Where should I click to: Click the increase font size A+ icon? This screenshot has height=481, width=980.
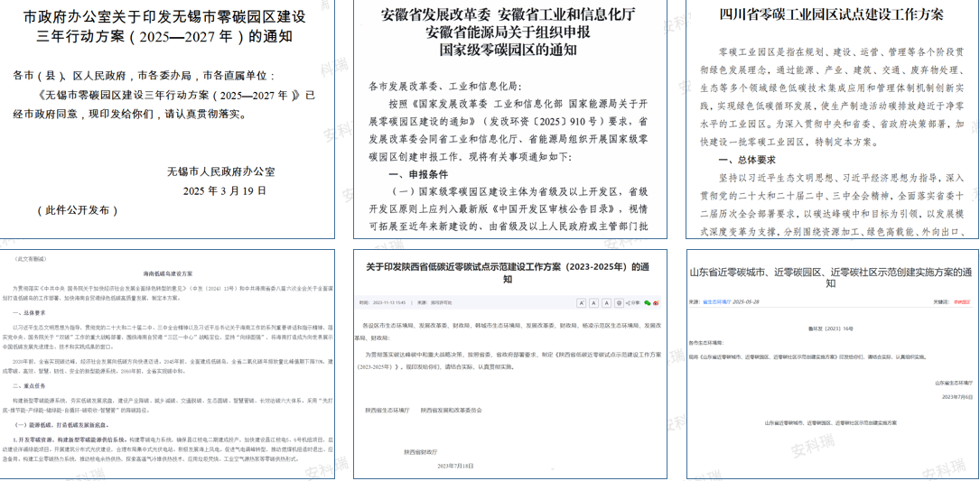(582, 303)
